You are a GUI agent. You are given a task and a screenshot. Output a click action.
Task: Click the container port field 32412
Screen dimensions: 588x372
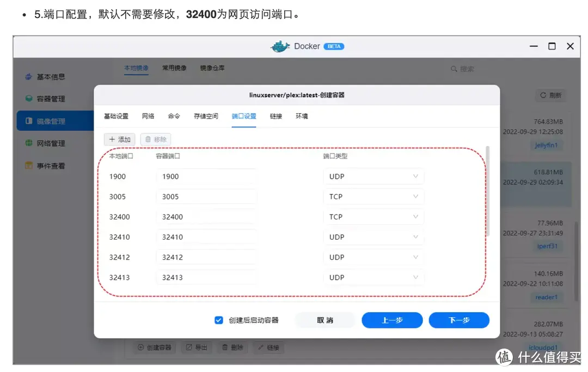coord(206,258)
